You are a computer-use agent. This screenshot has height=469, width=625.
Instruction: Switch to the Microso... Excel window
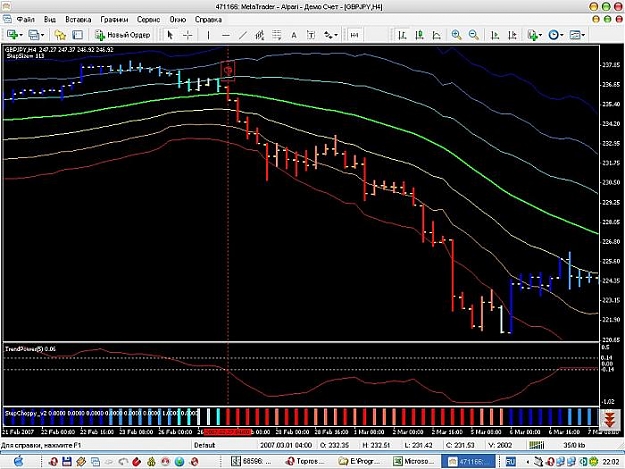coord(414,461)
